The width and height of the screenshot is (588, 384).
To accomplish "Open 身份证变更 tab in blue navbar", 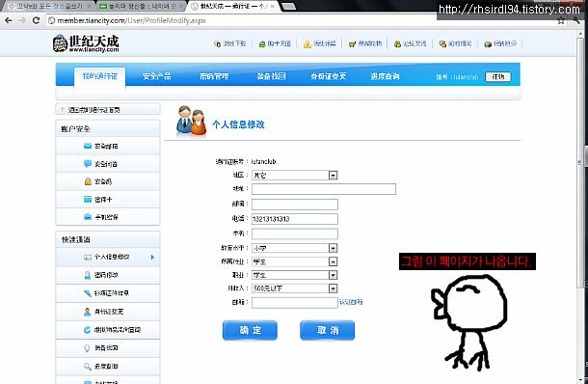I will click(x=328, y=76).
